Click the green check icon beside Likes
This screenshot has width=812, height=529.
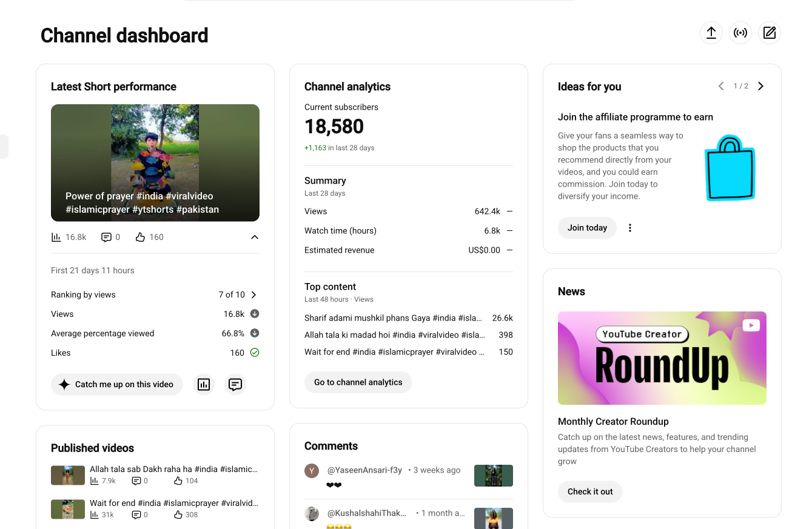click(255, 353)
